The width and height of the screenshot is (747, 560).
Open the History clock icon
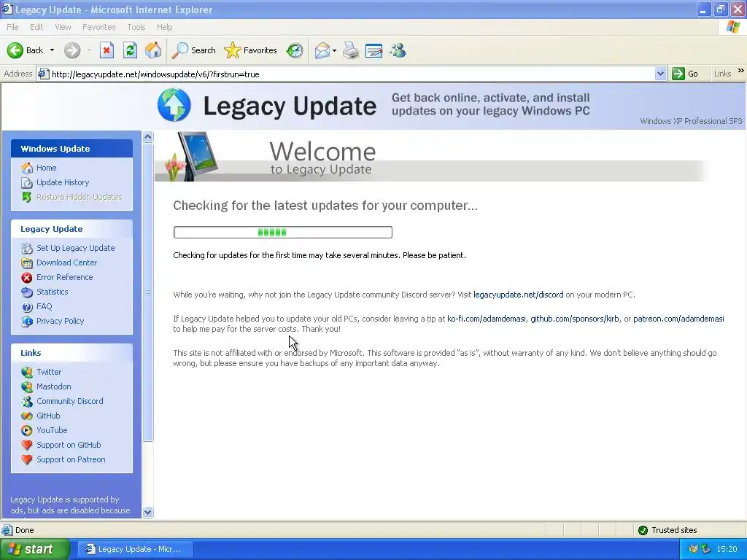tap(295, 50)
